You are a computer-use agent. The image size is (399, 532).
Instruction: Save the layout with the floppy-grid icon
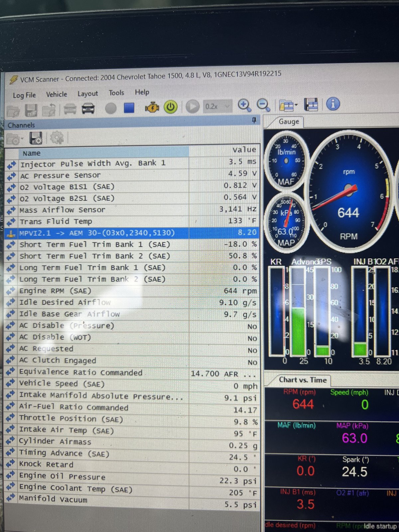click(x=311, y=104)
